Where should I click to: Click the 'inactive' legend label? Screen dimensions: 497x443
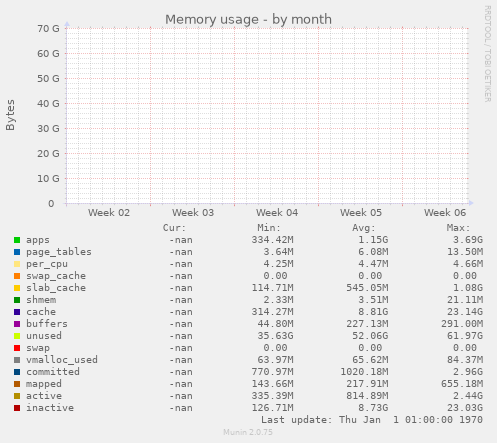[50, 408]
